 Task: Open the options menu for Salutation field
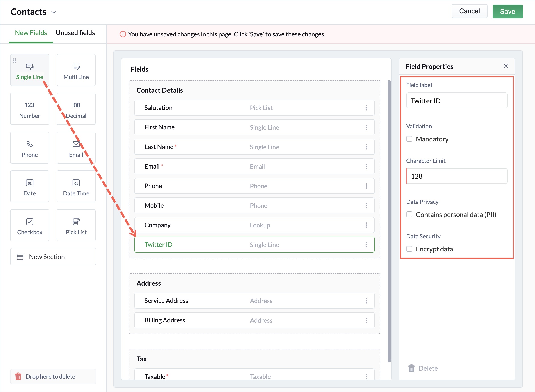366,108
